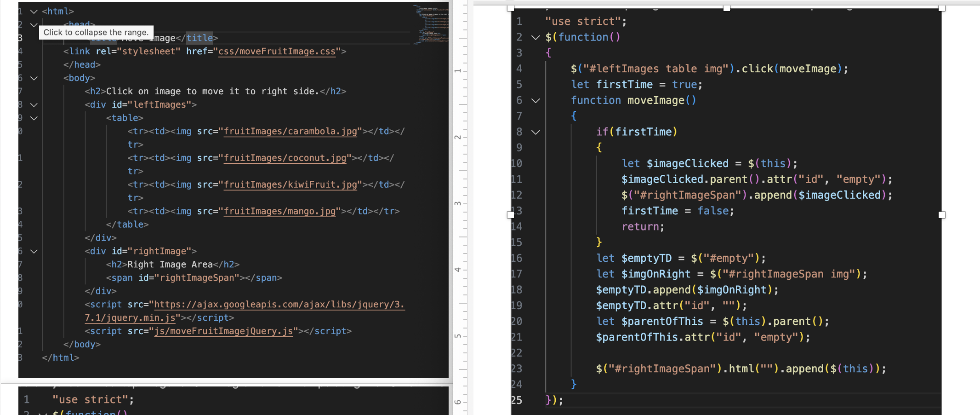
Task: Collapse the leftImages div fold range
Action: pos(33,104)
